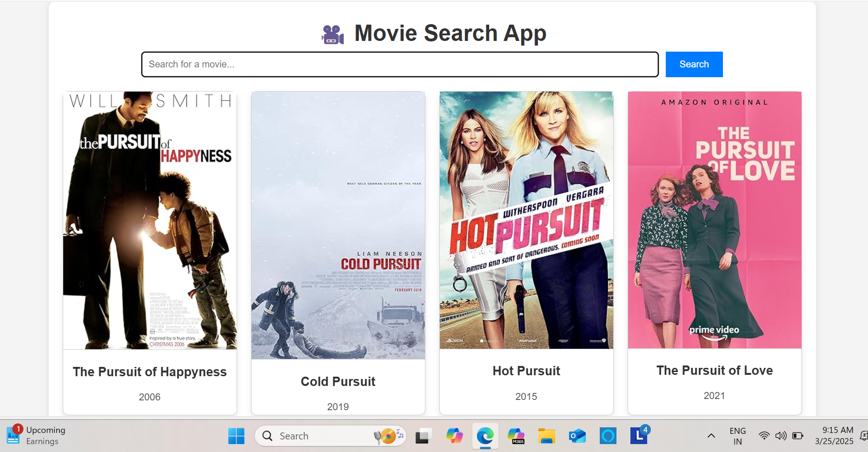Open The Pursuit of Love poster
This screenshot has width=868, height=452.
[715, 220]
